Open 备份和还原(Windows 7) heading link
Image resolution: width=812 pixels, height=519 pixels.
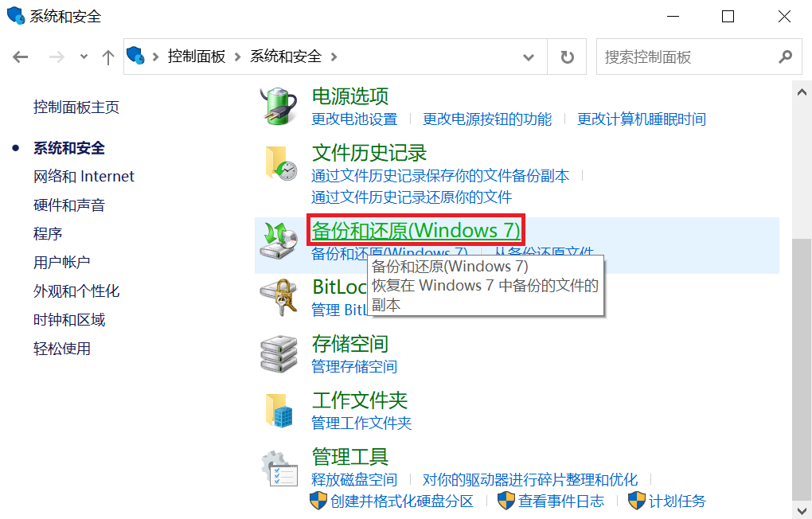click(416, 230)
